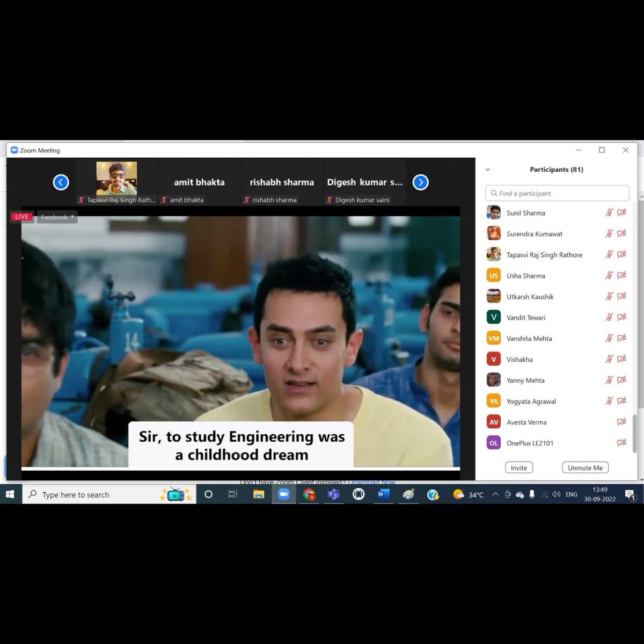The image size is (644, 644).
Task: Click Avesta Verma's video-off camera icon
Action: (x=621, y=422)
